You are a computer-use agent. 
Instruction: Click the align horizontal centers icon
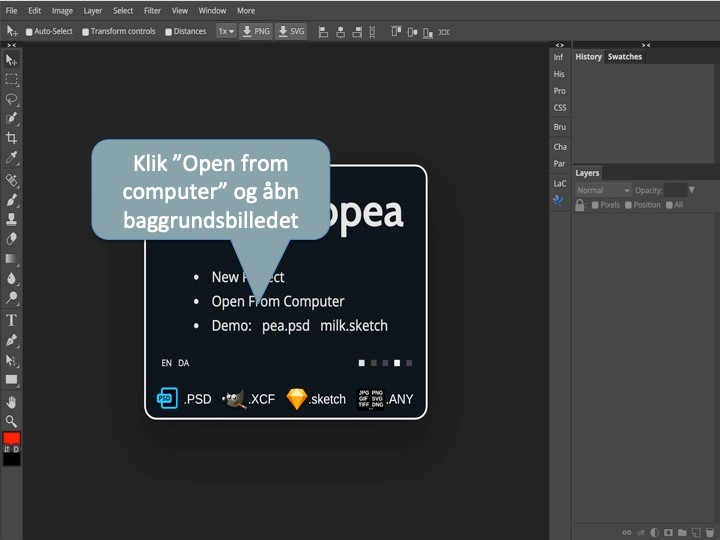pyautogui.click(x=340, y=32)
